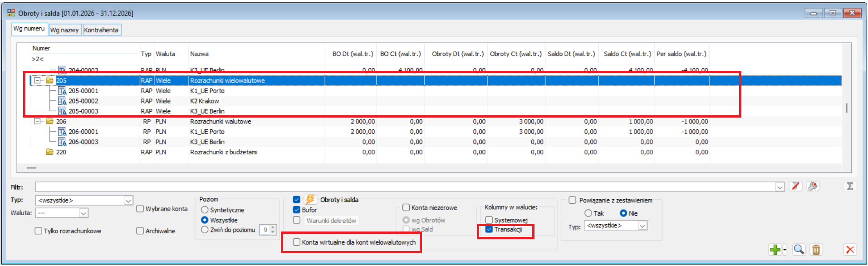Select account row 206-00001
868x266 pixels.
click(83, 132)
